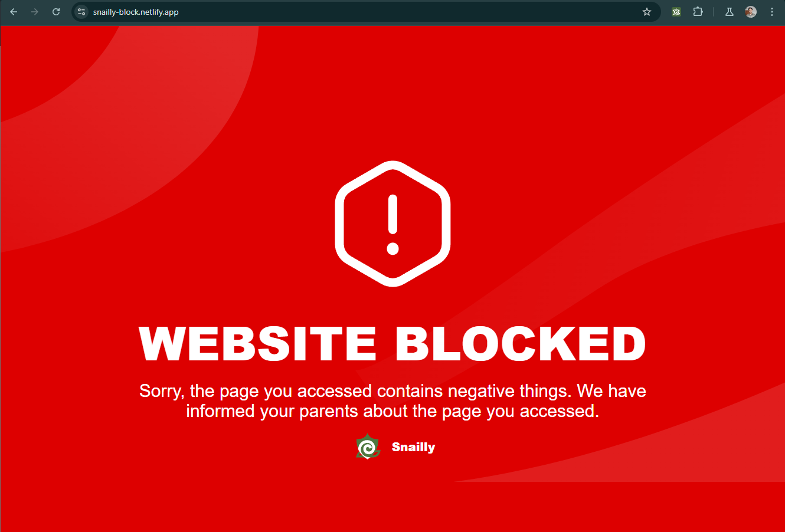This screenshot has width=785, height=532.
Task: Click the word BLOCKED in the heading
Action: pyautogui.click(x=521, y=343)
